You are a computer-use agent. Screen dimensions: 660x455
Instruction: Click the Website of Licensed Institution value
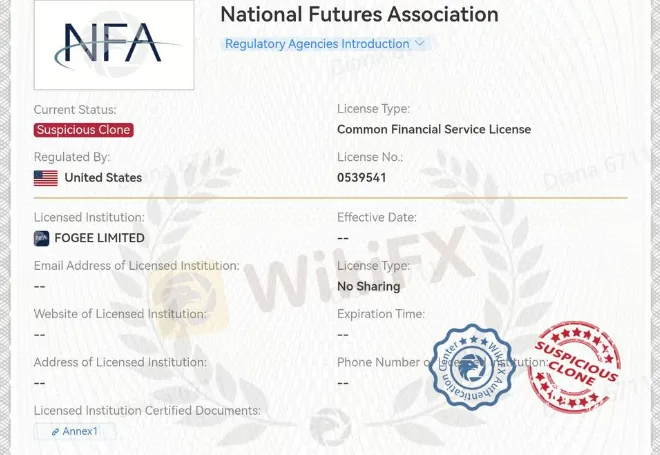pyautogui.click(x=40, y=334)
